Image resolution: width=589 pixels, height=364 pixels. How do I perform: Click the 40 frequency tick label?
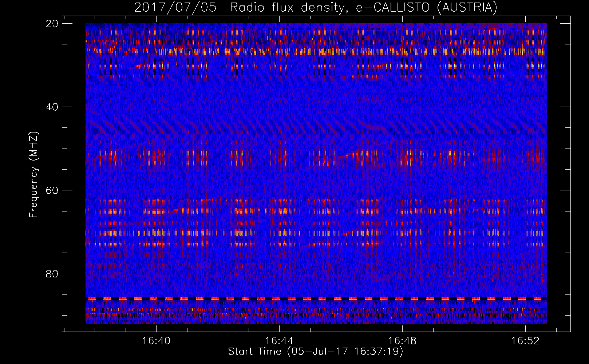(x=52, y=107)
